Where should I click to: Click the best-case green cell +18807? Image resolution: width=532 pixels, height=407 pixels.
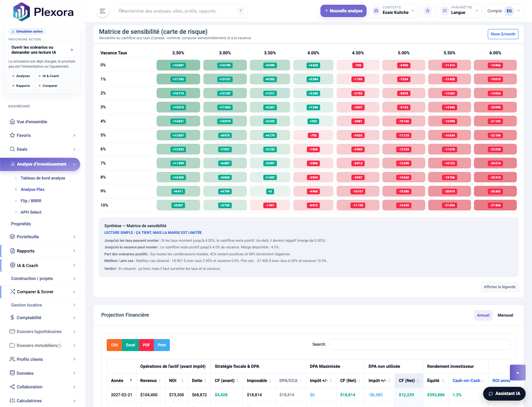pyautogui.click(x=178, y=65)
